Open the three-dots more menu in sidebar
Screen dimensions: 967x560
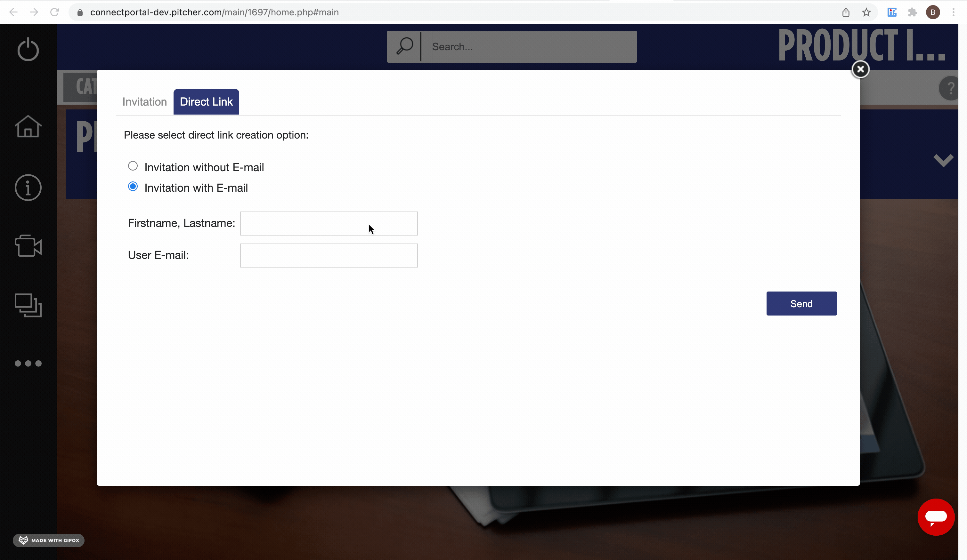pyautogui.click(x=28, y=363)
